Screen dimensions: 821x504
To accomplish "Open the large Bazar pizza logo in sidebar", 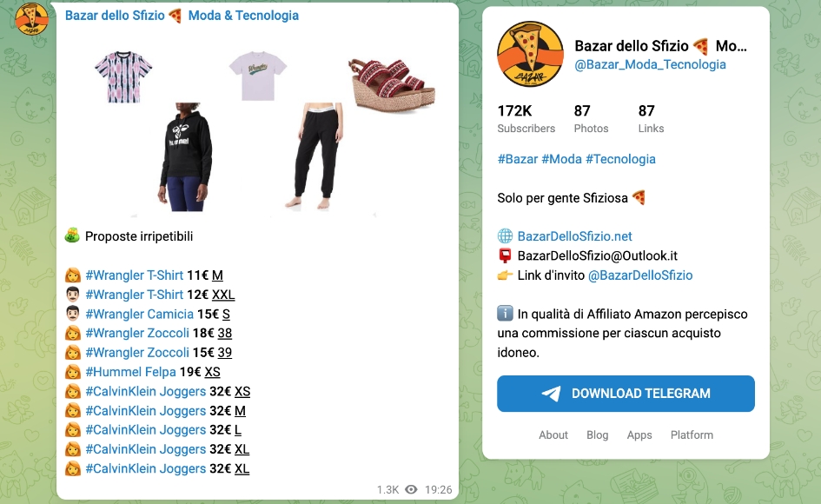I will (531, 54).
